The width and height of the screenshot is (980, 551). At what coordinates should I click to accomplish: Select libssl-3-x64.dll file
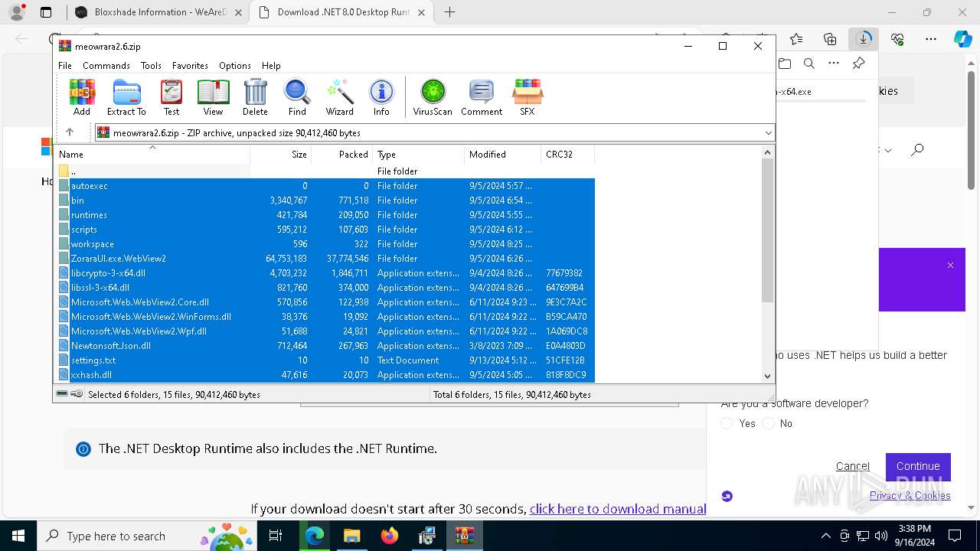(325, 288)
